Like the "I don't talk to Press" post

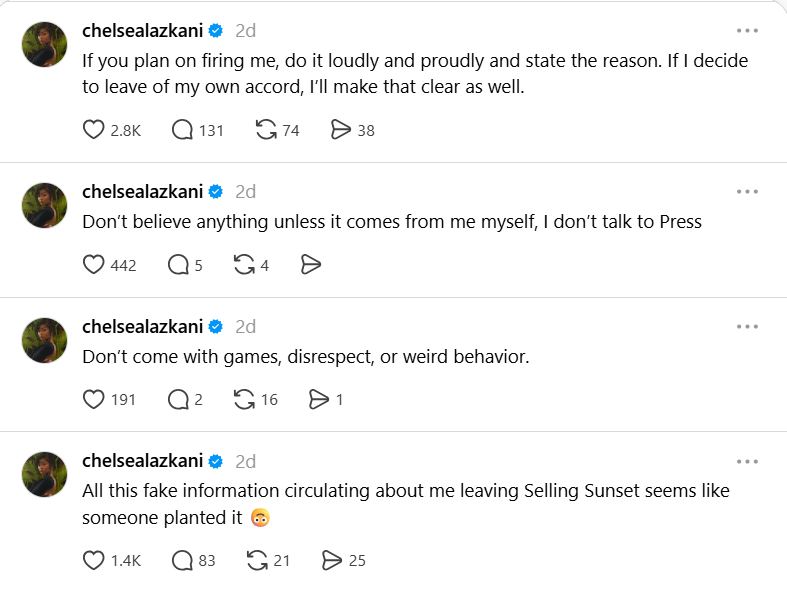coord(94,265)
